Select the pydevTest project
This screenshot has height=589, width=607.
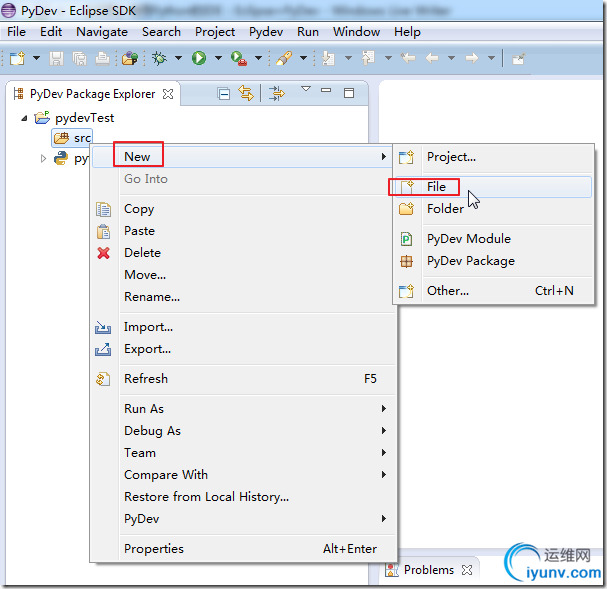coord(74,118)
